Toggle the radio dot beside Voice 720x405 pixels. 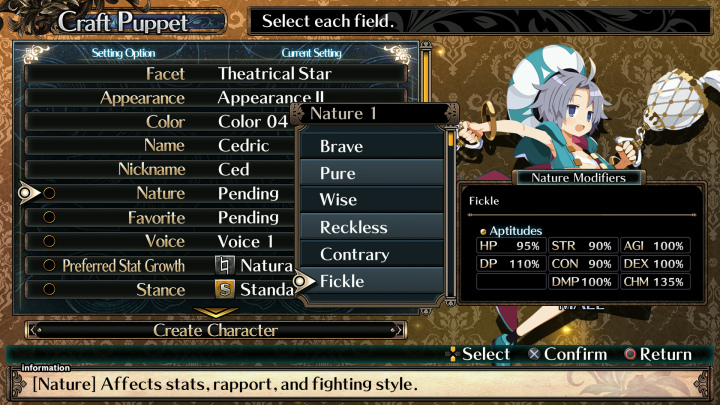click(49, 242)
